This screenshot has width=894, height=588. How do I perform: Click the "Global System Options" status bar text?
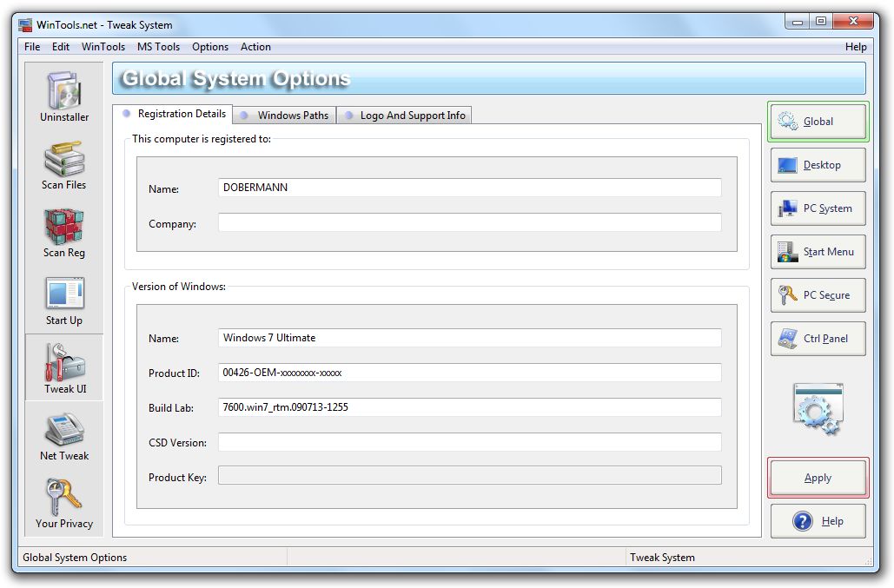[x=75, y=558]
